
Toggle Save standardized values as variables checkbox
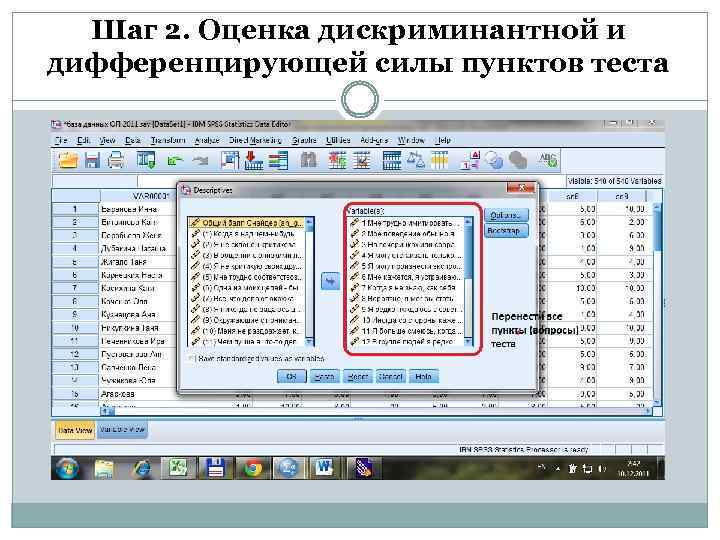click(x=192, y=358)
